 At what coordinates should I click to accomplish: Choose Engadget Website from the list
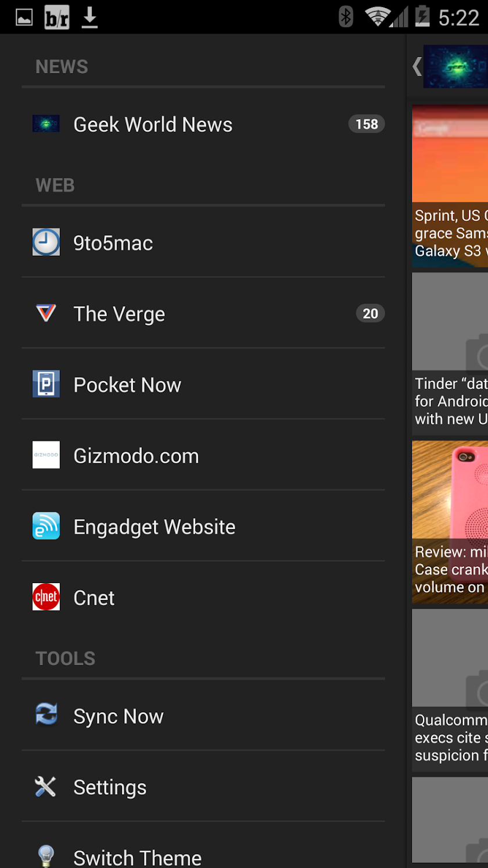203,526
